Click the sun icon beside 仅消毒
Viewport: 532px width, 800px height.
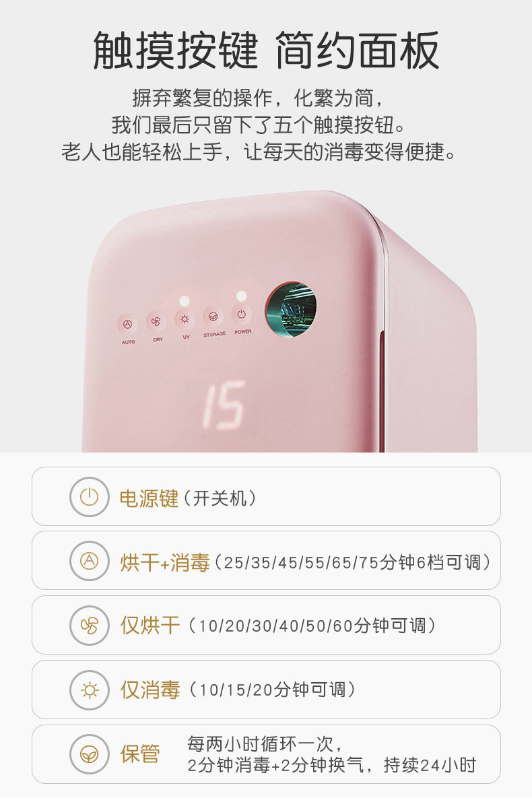pos(90,690)
